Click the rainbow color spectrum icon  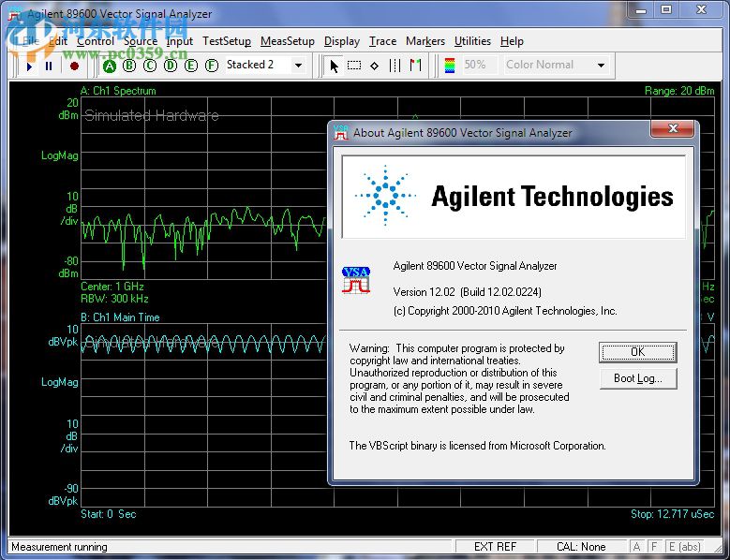(450, 66)
